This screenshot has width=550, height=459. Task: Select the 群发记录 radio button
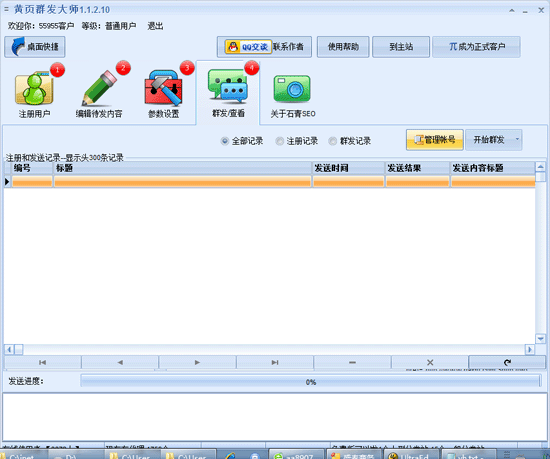click(332, 141)
